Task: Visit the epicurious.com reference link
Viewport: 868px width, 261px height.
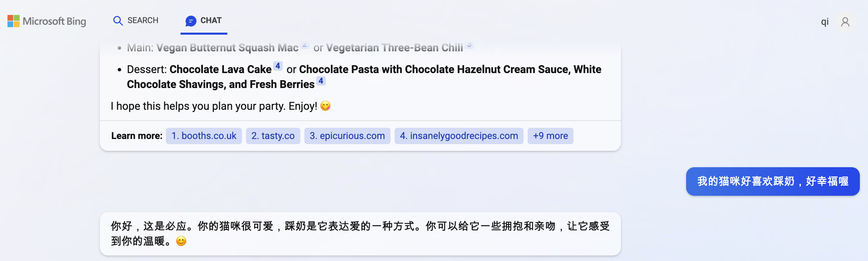Action: coord(347,136)
